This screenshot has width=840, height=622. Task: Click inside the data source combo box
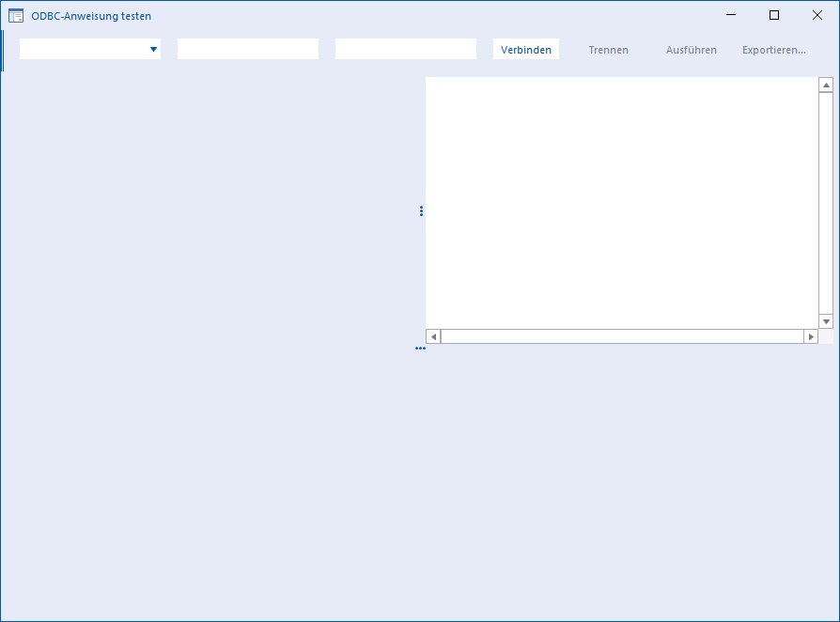point(90,49)
